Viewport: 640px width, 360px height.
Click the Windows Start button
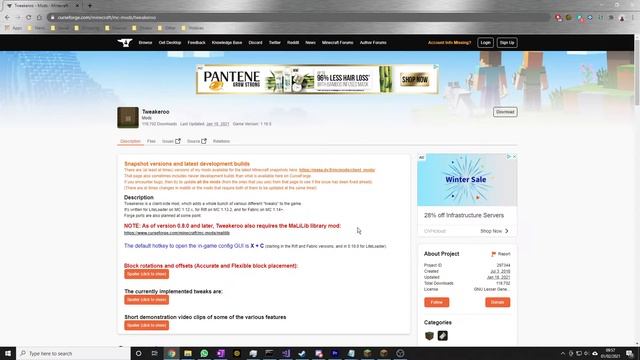tap(8, 353)
